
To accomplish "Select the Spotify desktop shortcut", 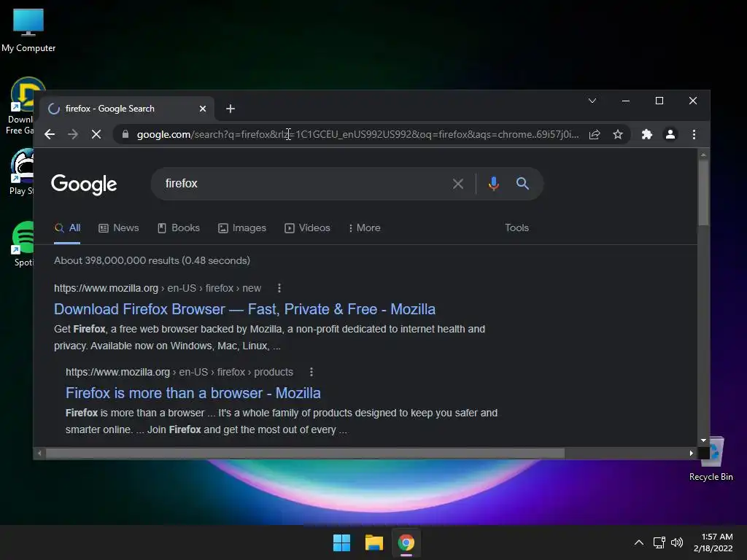I will (x=22, y=244).
